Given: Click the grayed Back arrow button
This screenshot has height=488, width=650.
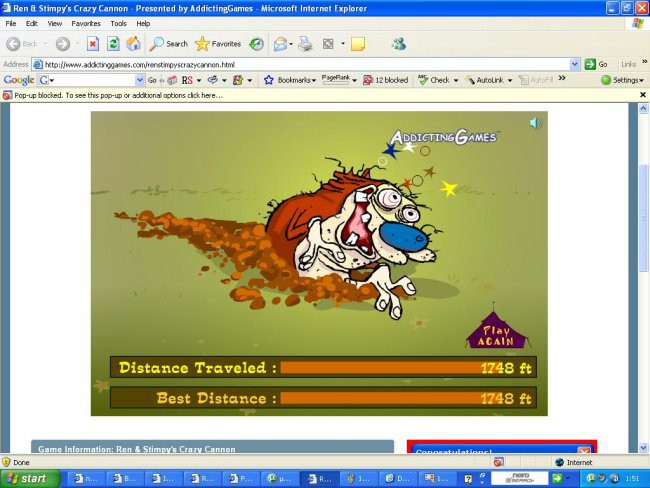Looking at the screenshot, I should pos(22,44).
